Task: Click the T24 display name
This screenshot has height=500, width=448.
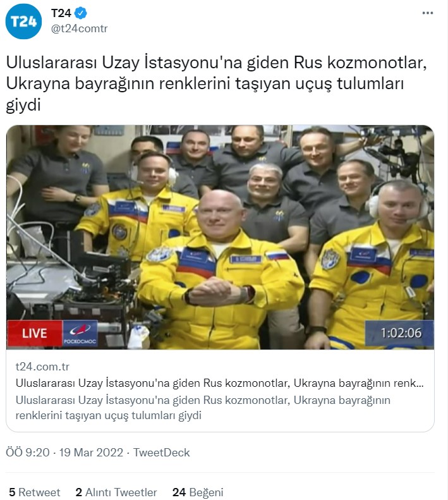Action: 61,13
